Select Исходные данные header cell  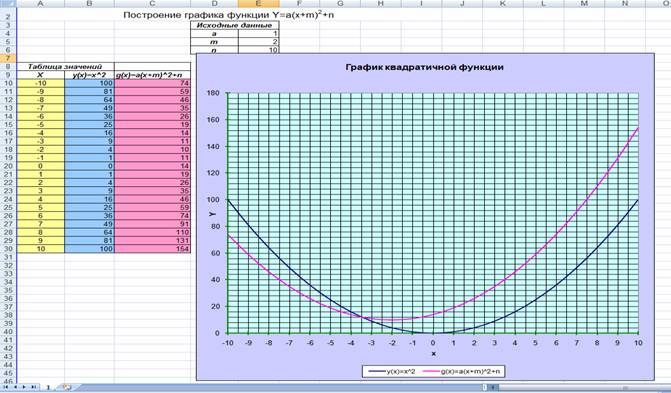(x=235, y=25)
